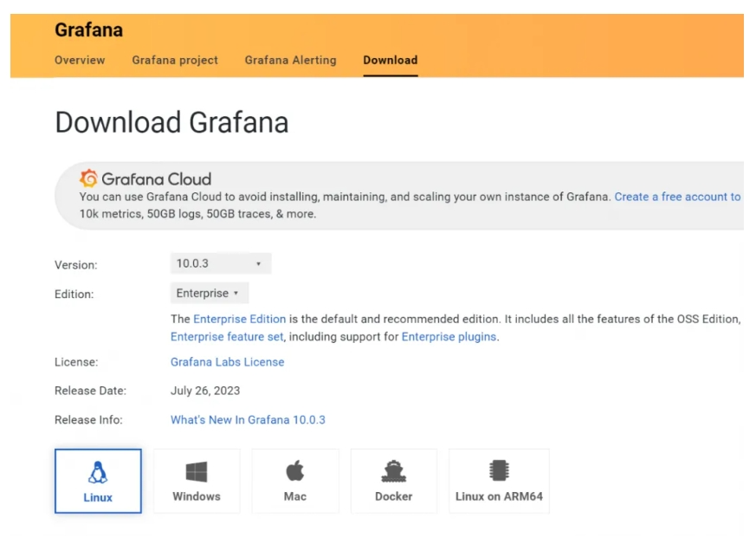756x544 pixels.
Task: Select the Download tab
Action: (391, 60)
